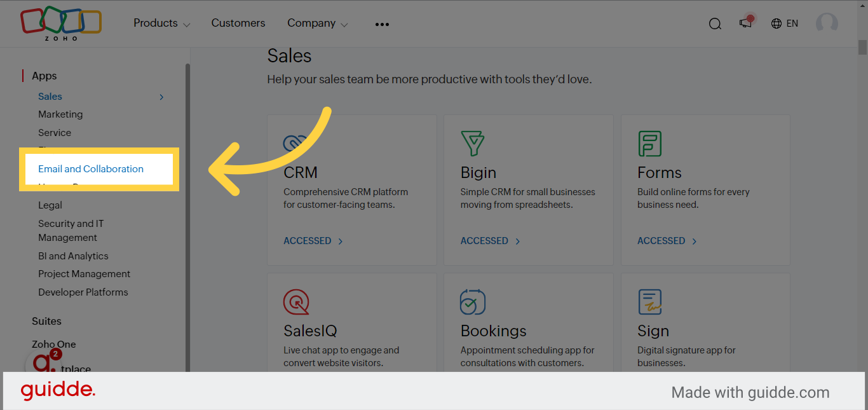
Task: Select Sales in the Apps sidebar
Action: [x=50, y=97]
